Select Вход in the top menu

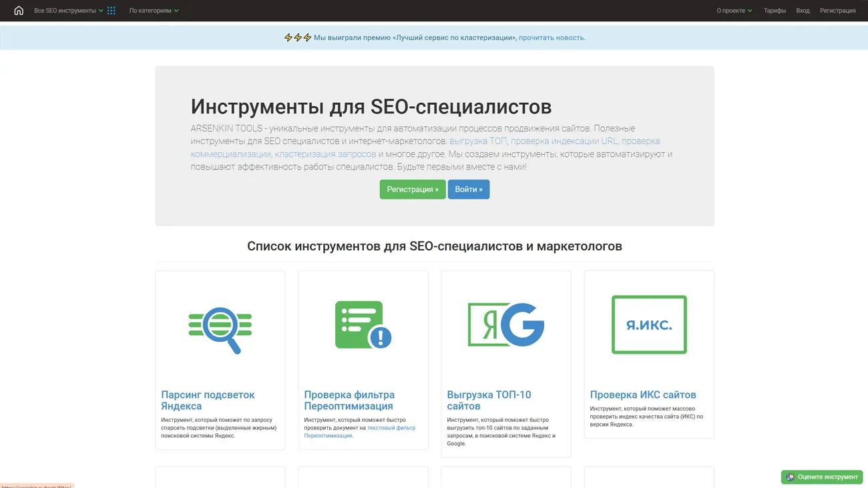[x=803, y=10]
